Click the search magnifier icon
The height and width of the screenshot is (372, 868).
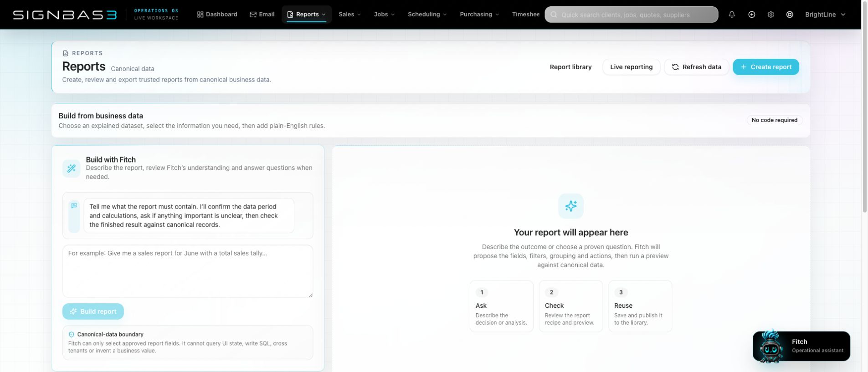point(554,15)
